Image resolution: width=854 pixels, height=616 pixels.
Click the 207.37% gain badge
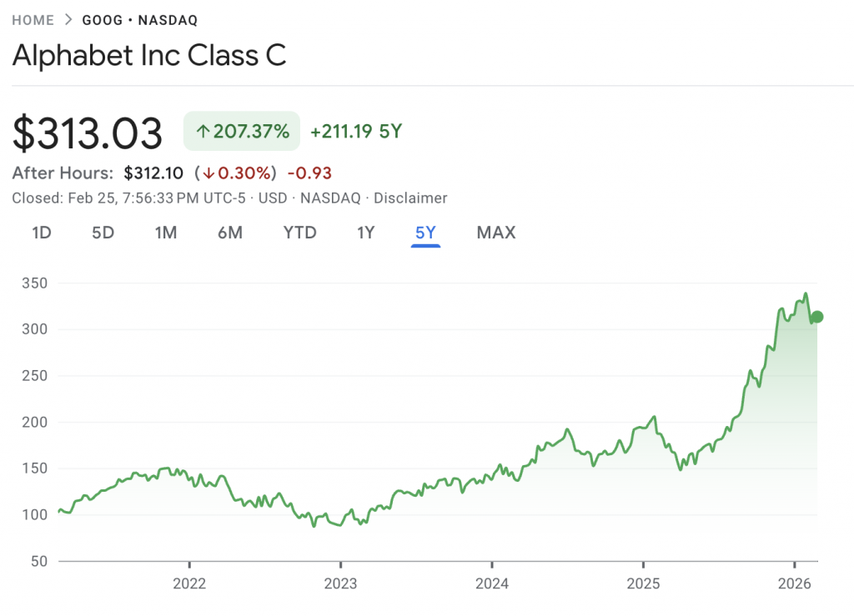tap(242, 131)
